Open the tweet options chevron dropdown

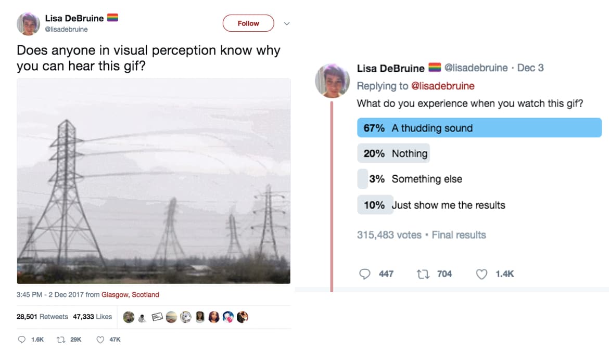click(x=286, y=23)
